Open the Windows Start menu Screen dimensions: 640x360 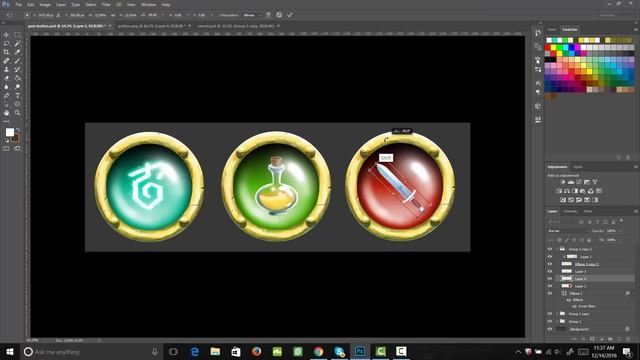tap(10, 351)
